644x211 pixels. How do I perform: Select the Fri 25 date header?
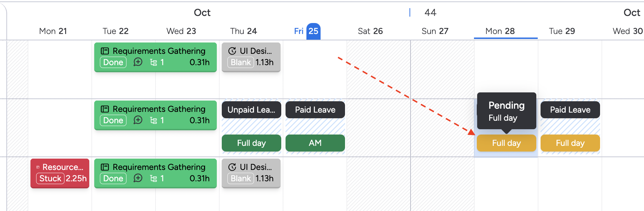tap(307, 31)
